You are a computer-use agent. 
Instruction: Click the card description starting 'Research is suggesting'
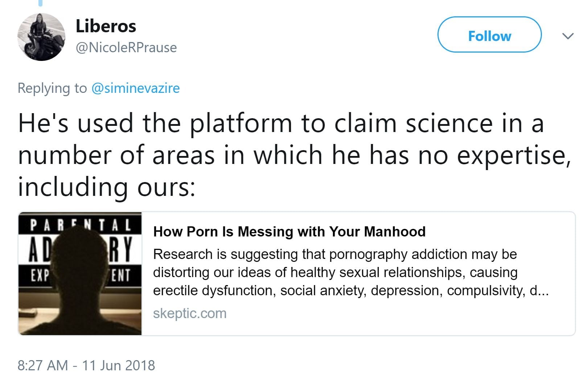pos(334,254)
